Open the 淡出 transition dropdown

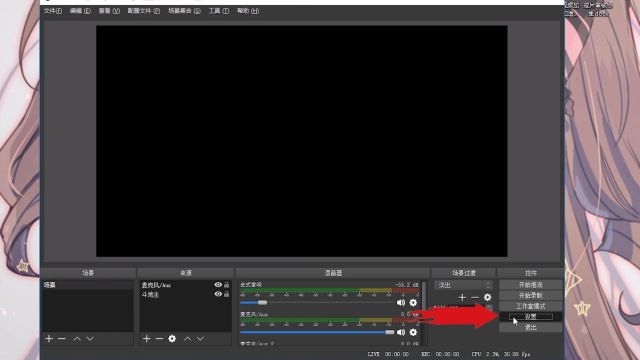point(463,285)
